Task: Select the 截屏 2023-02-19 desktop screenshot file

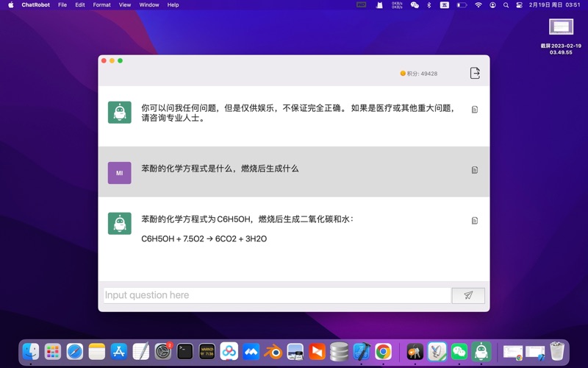Action: pyautogui.click(x=561, y=37)
